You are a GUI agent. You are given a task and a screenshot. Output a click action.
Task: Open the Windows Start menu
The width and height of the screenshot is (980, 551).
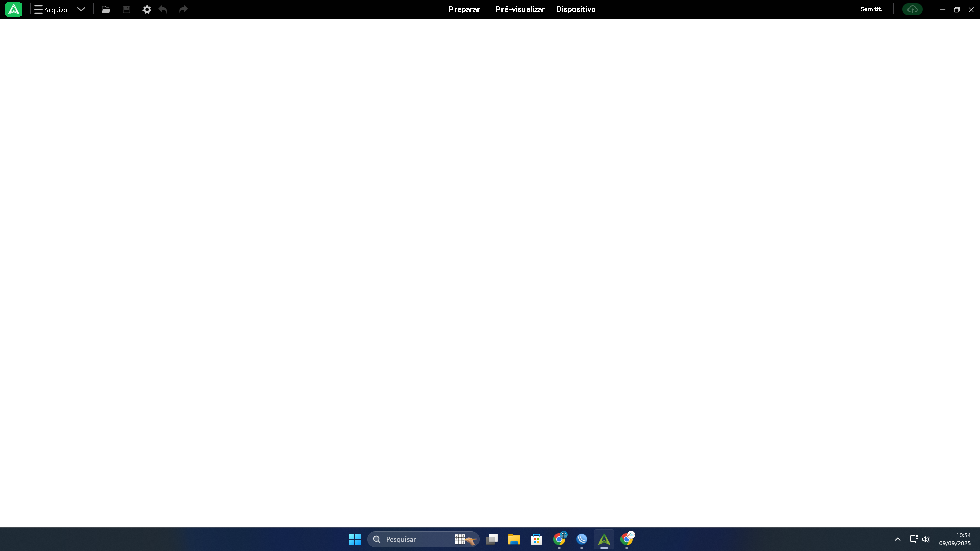(354, 539)
